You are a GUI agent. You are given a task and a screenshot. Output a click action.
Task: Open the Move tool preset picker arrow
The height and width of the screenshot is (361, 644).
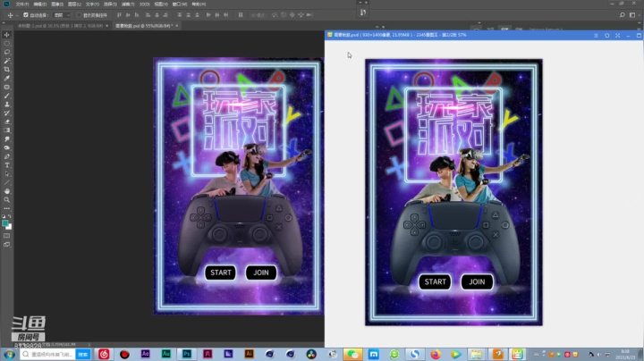click(x=17, y=15)
